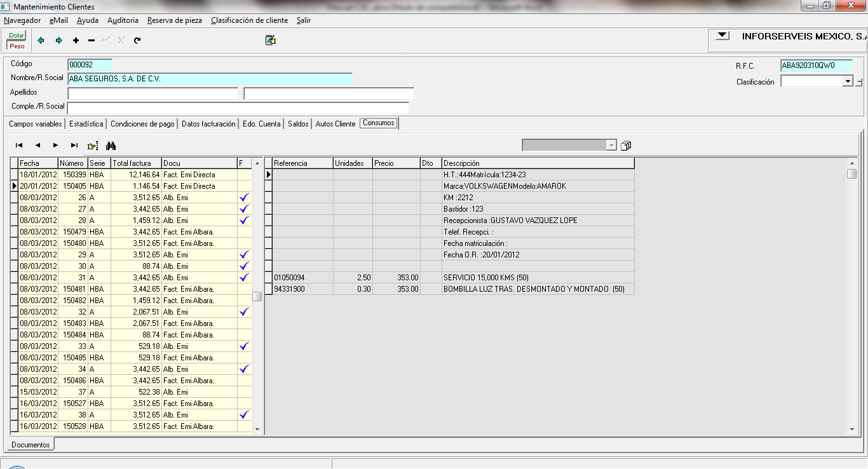Open the Navegador menu
Image resolution: width=868 pixels, height=469 pixels.
pos(22,20)
